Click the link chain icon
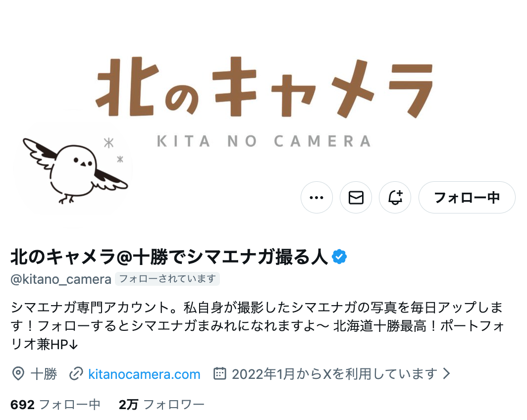This screenshot has height=420, width=527. click(x=76, y=374)
